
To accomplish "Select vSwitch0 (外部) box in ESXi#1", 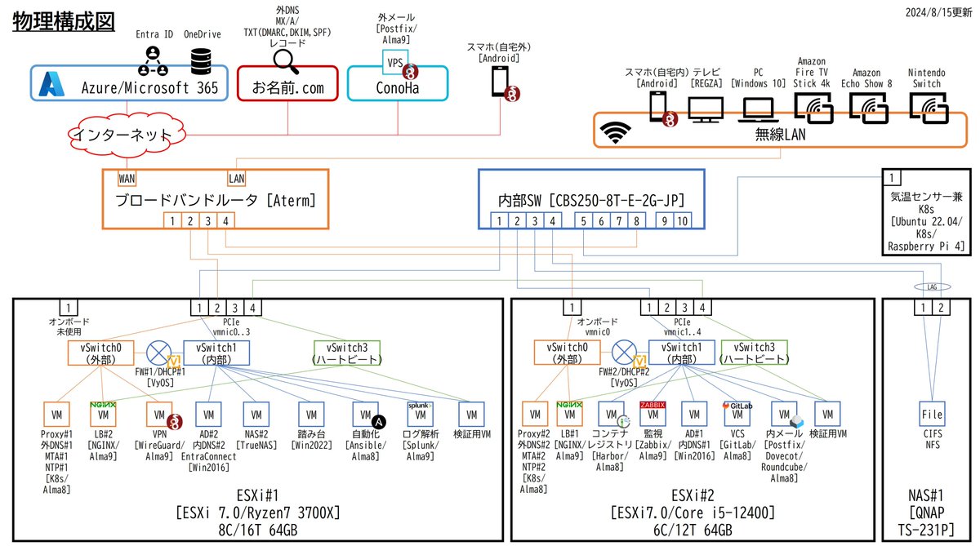I will click(x=102, y=353).
